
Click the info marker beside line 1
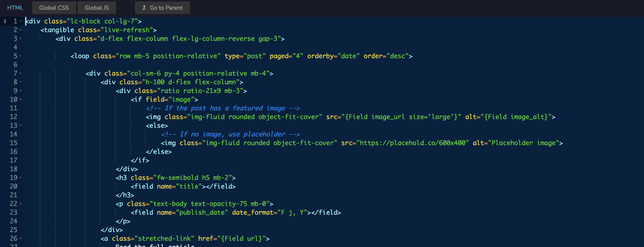tap(5, 21)
